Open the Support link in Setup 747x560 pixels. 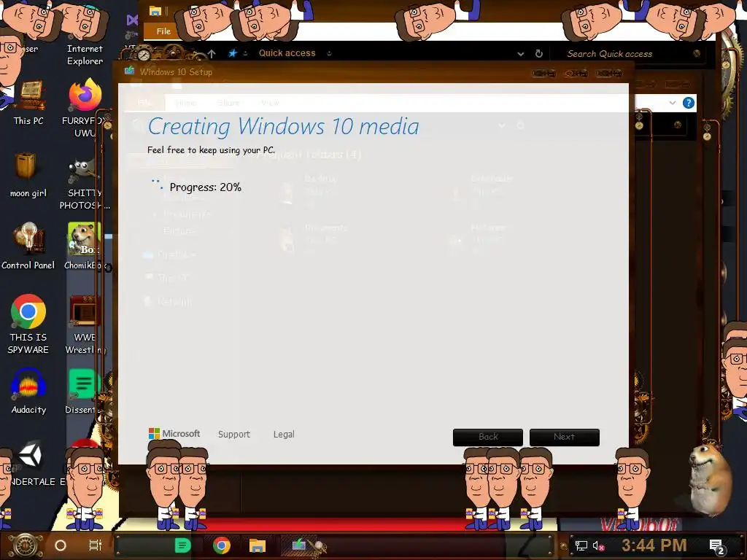(234, 435)
